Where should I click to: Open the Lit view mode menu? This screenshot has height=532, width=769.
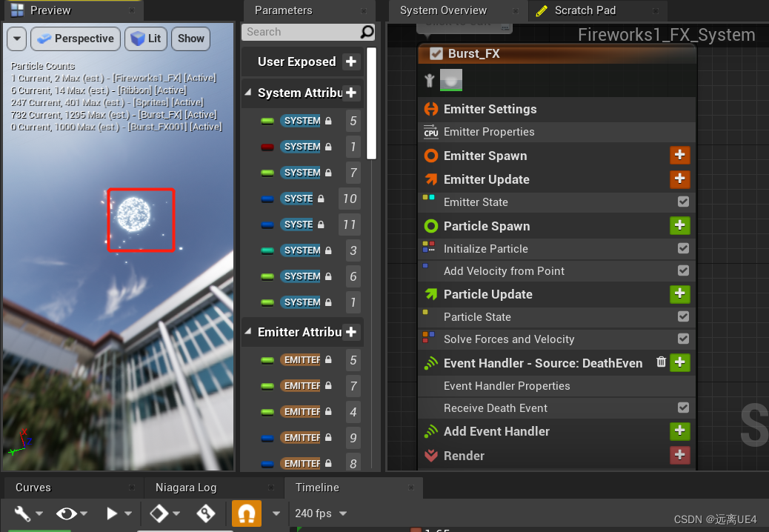tap(146, 39)
